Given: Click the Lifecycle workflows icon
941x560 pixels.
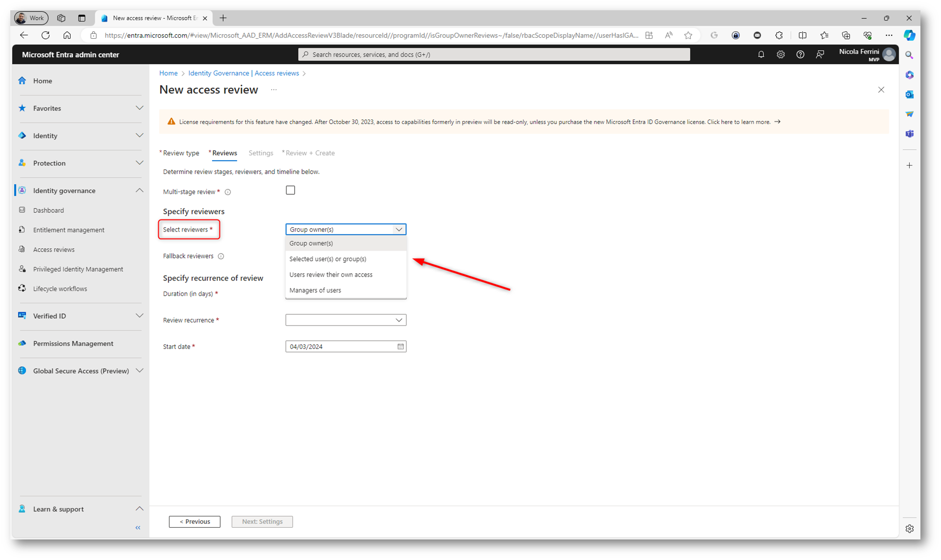Looking at the screenshot, I should [x=22, y=288].
